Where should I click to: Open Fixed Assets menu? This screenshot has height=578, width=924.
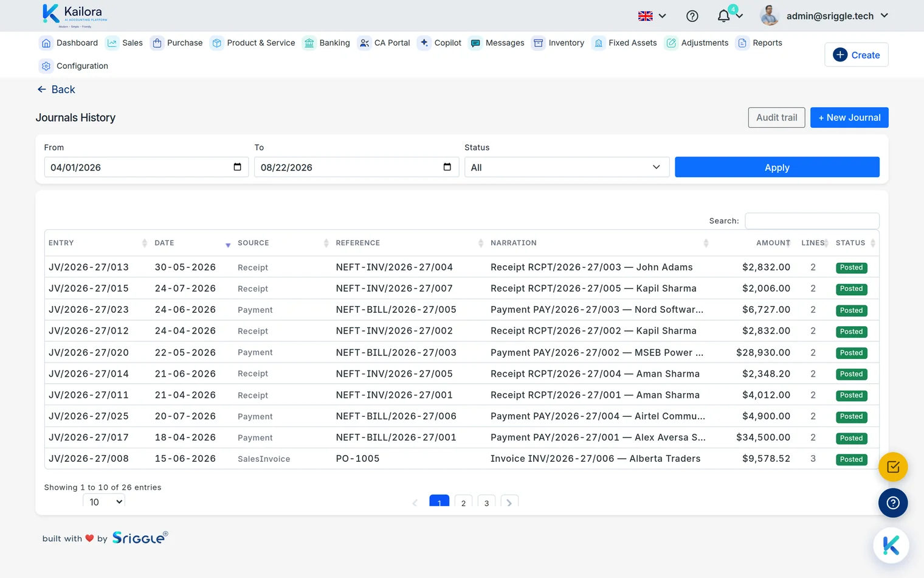pyautogui.click(x=624, y=43)
